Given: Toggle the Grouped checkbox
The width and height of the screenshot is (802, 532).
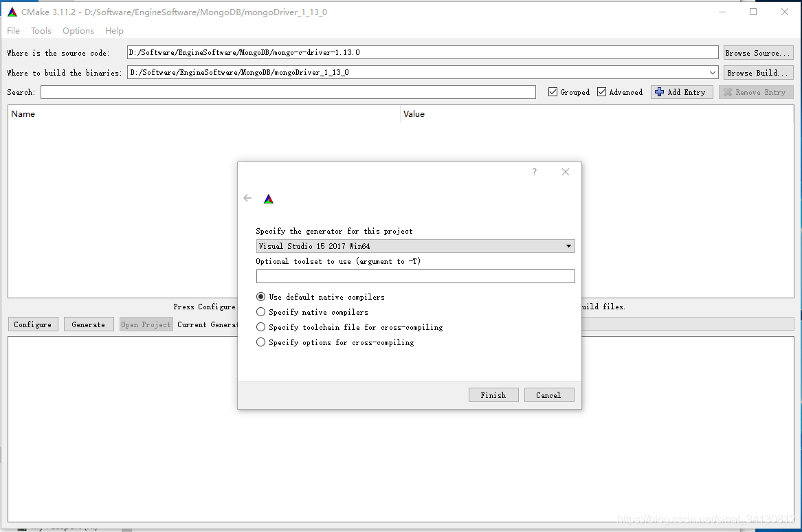Looking at the screenshot, I should coord(553,92).
